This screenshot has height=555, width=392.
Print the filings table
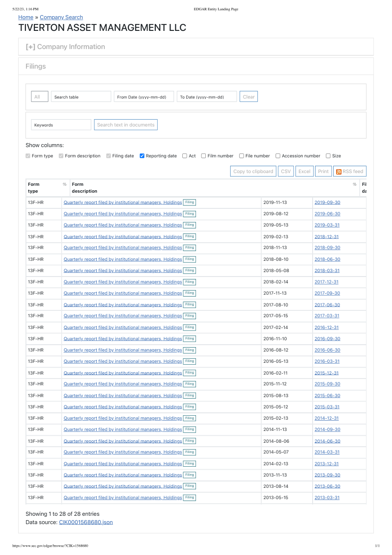[x=323, y=171]
